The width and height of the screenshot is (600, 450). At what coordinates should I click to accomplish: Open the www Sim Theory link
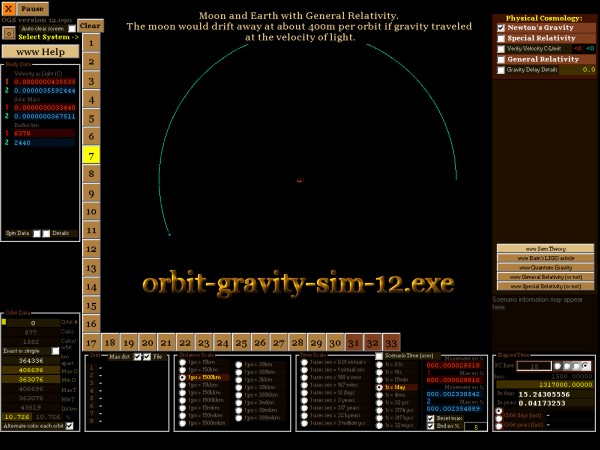pos(545,248)
